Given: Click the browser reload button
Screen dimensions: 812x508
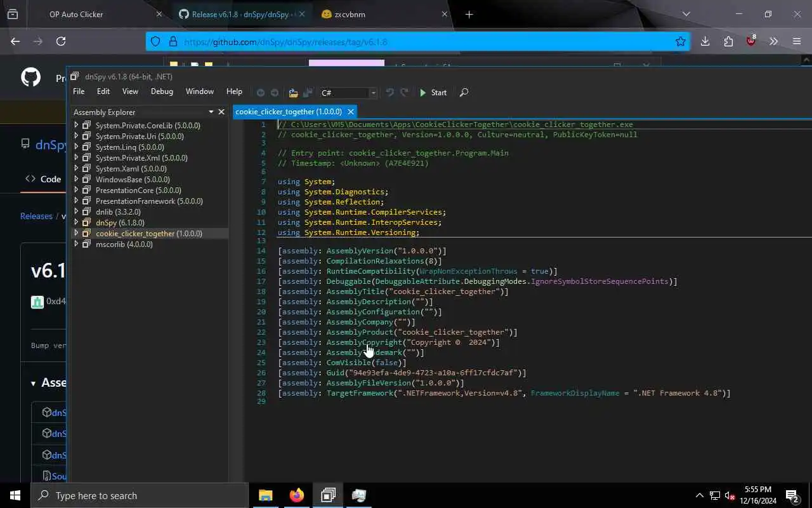Looking at the screenshot, I should pos(61,41).
